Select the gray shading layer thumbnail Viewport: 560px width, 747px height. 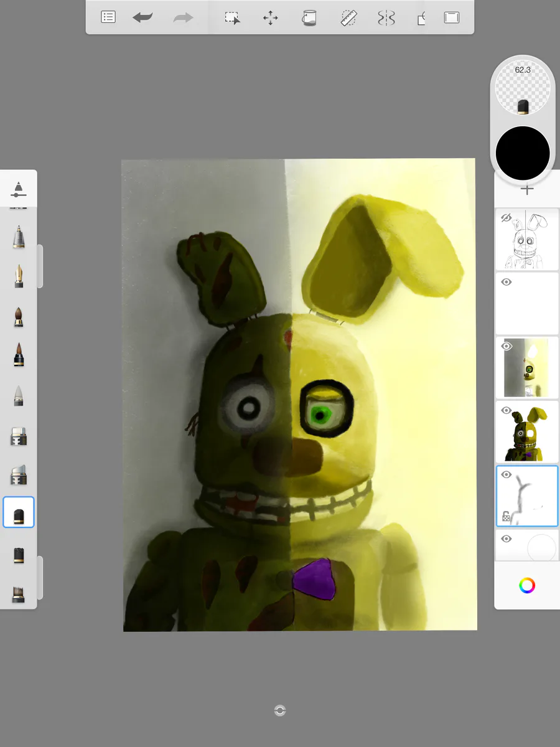tap(527, 496)
